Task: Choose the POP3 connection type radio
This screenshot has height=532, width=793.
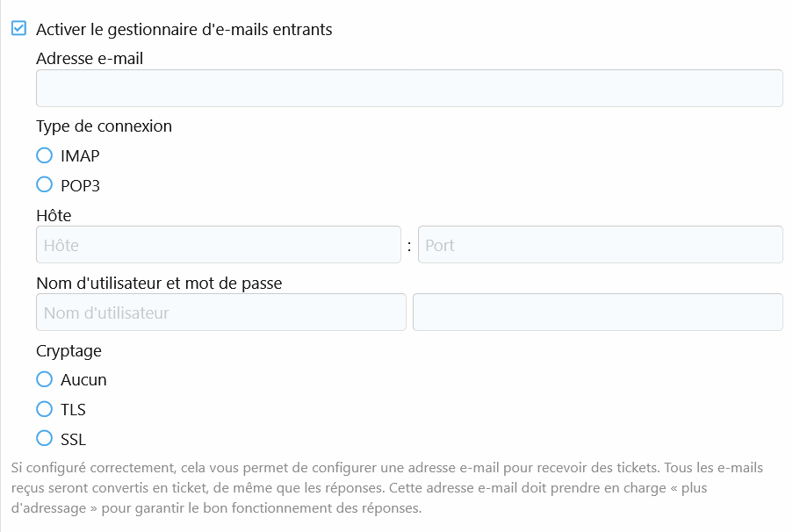Action: pos(45,184)
